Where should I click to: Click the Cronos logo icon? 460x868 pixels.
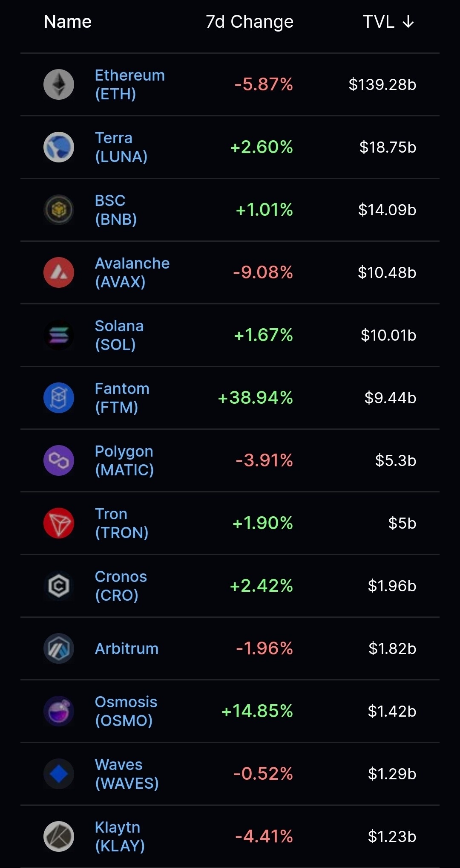[59, 586]
